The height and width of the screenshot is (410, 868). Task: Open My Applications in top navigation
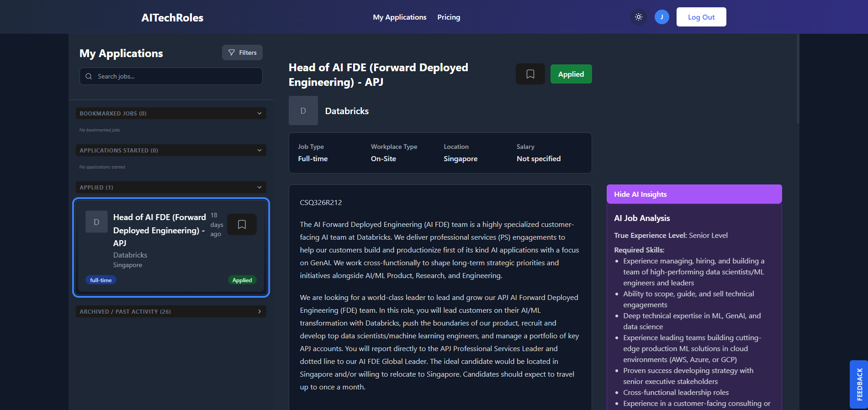(400, 17)
